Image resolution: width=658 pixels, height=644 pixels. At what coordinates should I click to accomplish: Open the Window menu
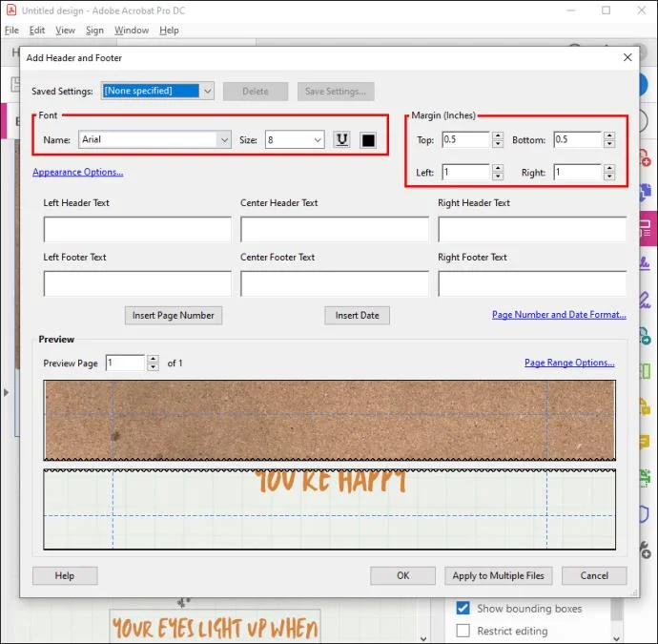point(132,31)
